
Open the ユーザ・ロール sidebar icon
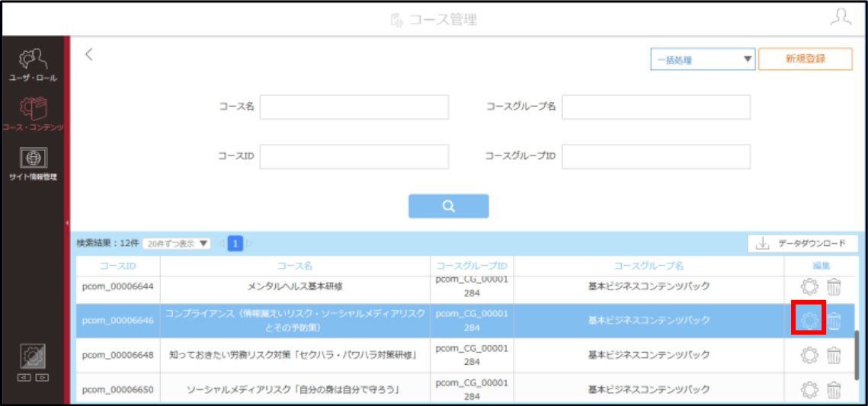coord(32,66)
